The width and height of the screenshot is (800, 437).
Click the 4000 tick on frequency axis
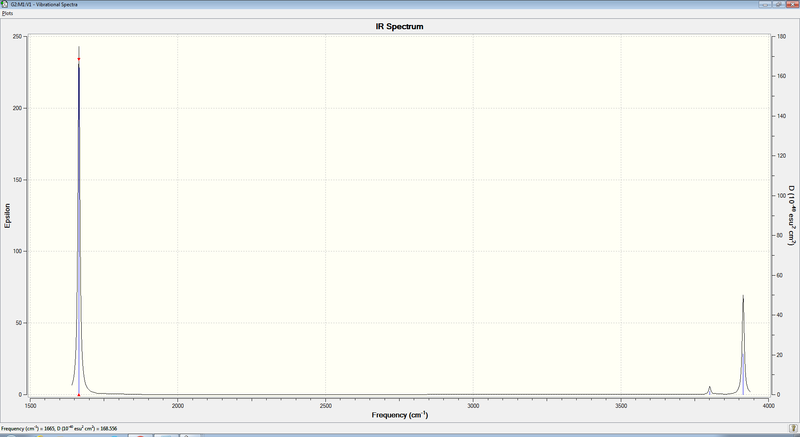click(768, 406)
